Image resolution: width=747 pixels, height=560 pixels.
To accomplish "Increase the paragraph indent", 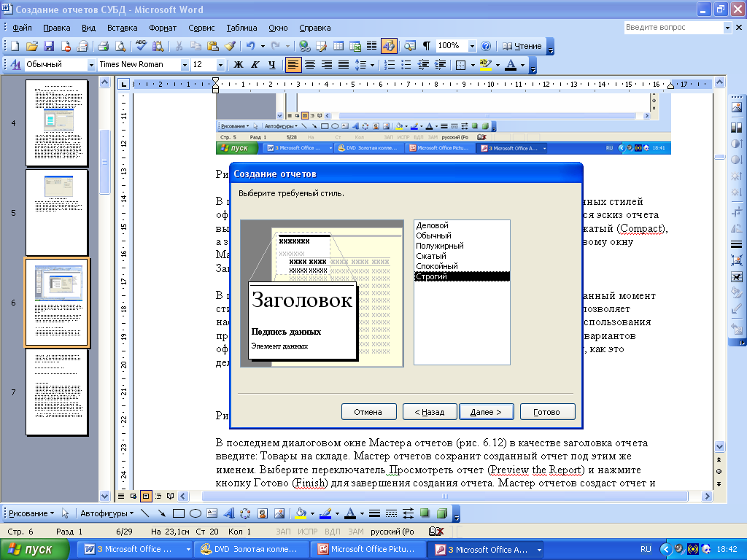I will [x=440, y=65].
